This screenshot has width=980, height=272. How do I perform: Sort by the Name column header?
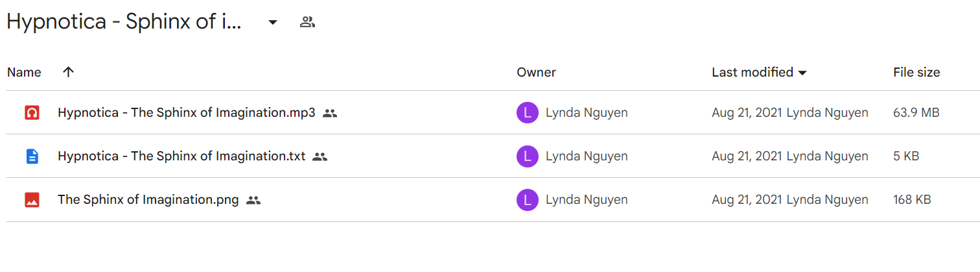point(24,72)
